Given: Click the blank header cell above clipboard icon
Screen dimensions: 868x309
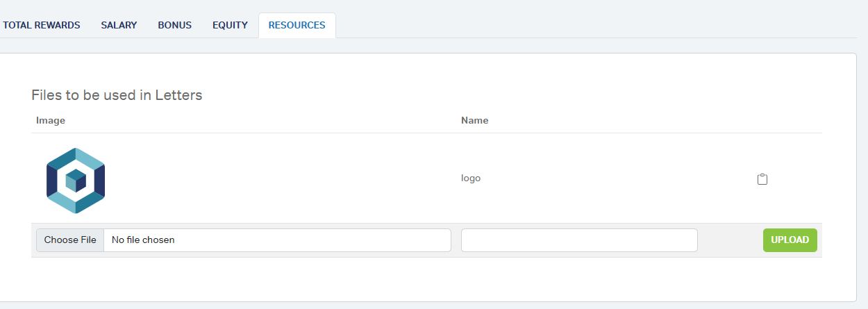Looking at the screenshot, I should (762, 120).
